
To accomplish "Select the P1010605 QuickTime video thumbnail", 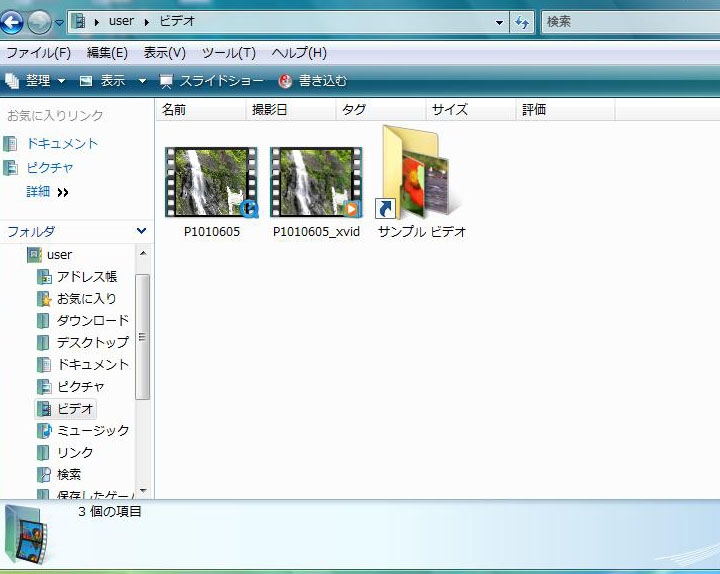I will 212,182.
